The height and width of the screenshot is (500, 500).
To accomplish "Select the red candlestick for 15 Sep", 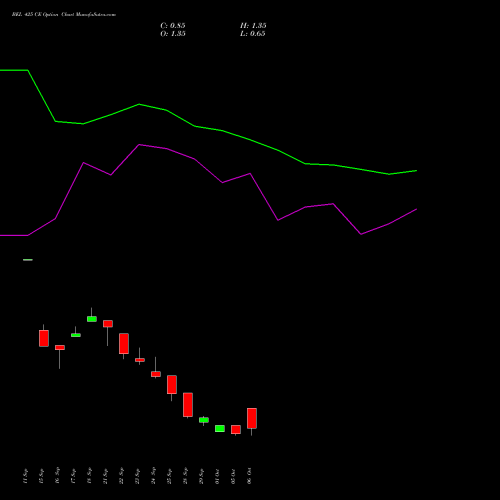I will tap(44, 338).
